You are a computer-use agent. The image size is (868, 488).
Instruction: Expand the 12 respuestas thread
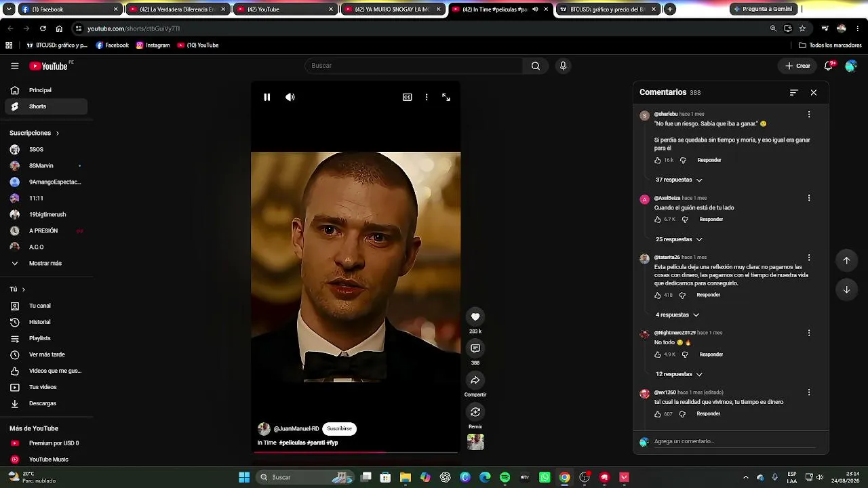point(679,374)
